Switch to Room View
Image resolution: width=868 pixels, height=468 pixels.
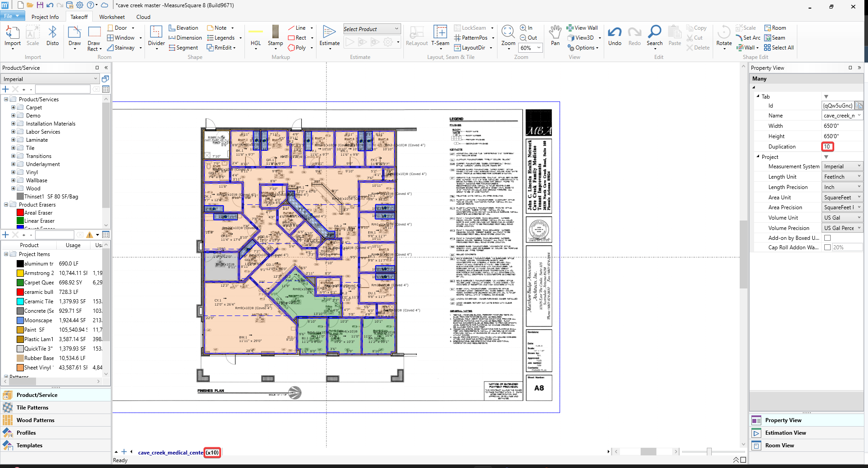(x=807, y=445)
